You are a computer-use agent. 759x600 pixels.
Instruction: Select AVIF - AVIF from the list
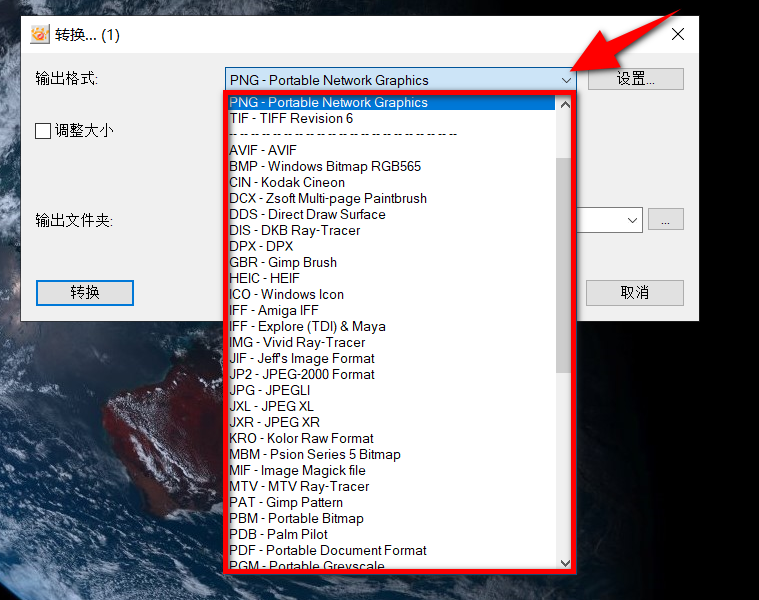(x=263, y=151)
